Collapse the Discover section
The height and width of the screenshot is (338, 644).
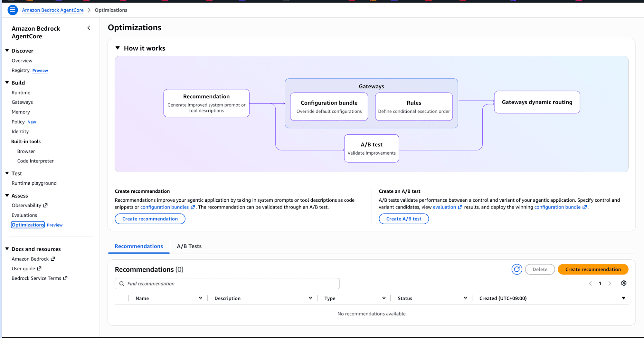[7, 51]
